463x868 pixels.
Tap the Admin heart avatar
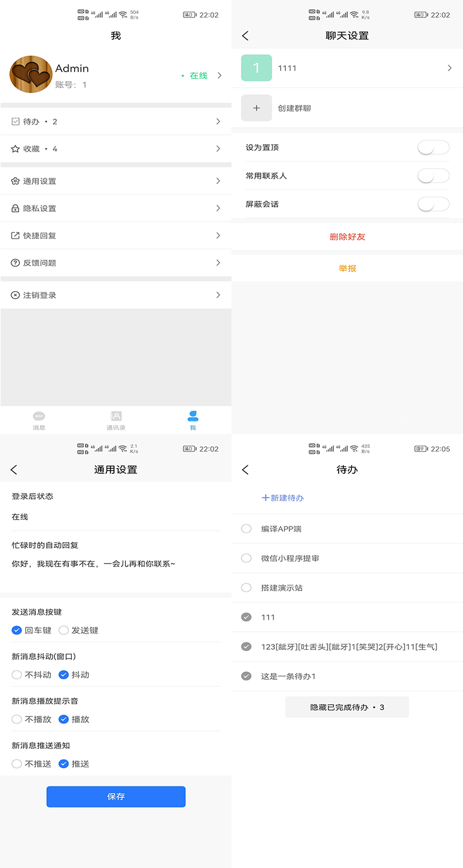[x=31, y=75]
